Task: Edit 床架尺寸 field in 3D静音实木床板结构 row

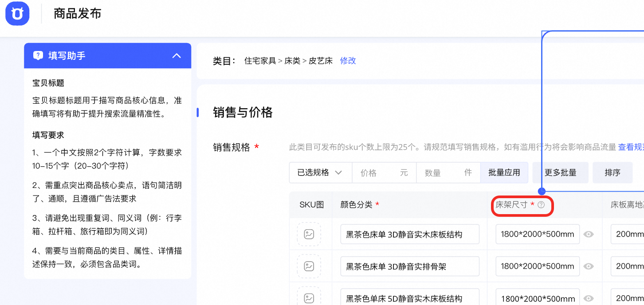Action: [x=538, y=234]
